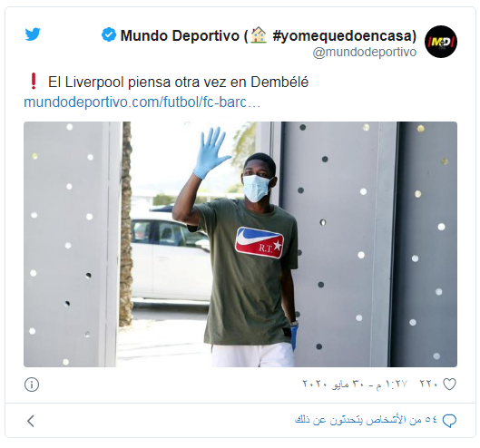The width and height of the screenshot is (480, 448).
Task: Click the tweet timestamp 30 May 2020
Action: (355, 384)
